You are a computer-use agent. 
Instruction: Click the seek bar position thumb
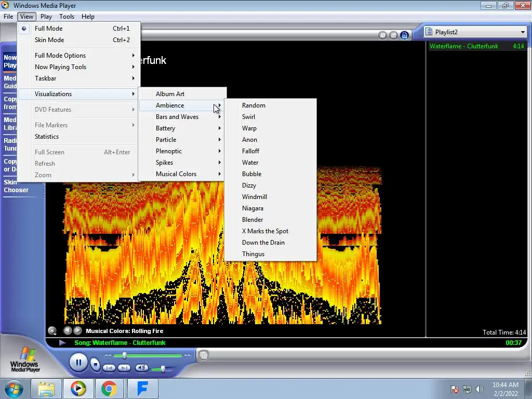pos(125,355)
